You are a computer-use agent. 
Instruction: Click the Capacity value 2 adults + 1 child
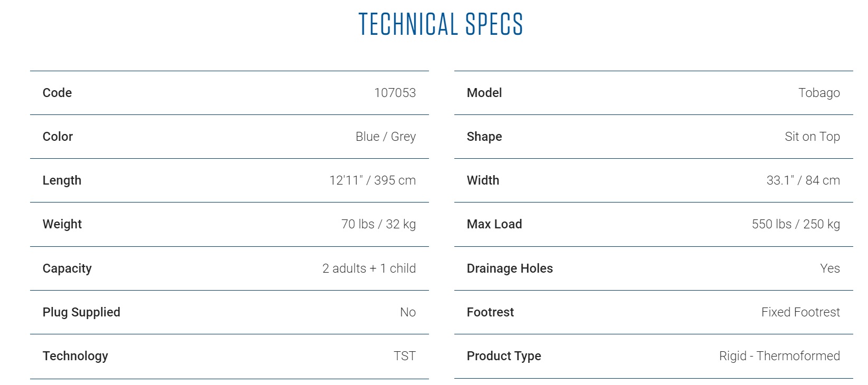(x=369, y=268)
